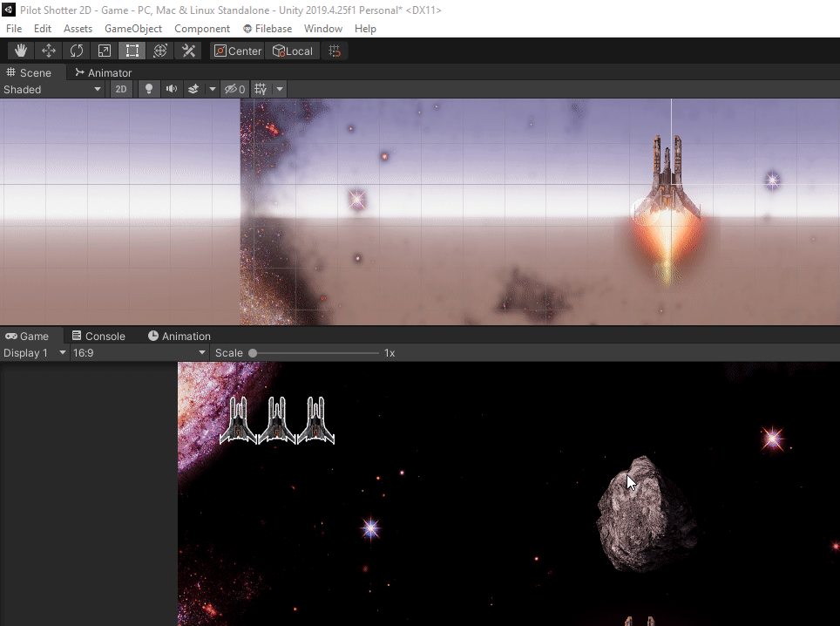Select the Transform tool
Screen dimensions: 840x626
pyautogui.click(x=160, y=51)
